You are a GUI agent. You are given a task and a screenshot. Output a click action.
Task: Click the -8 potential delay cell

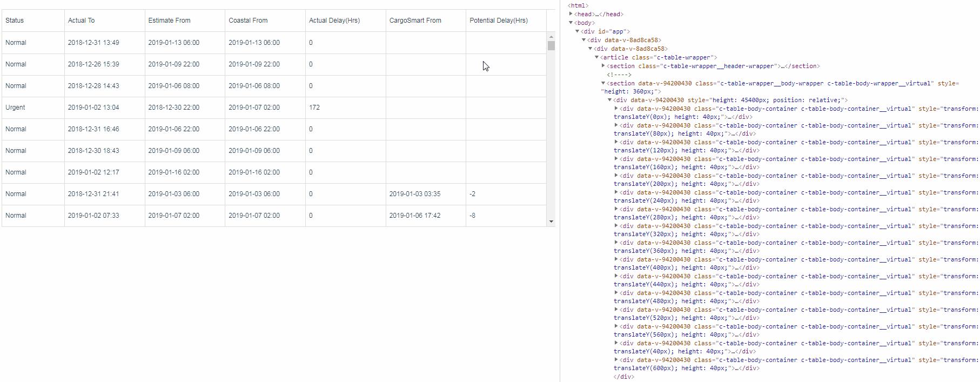[473, 216]
